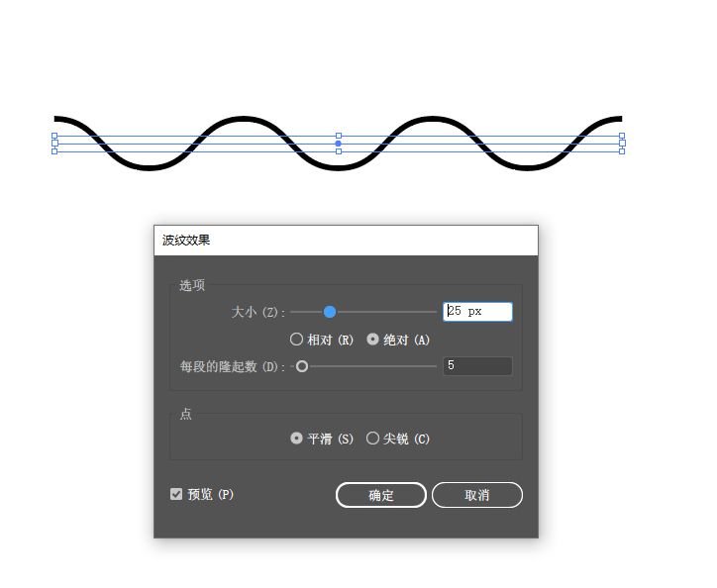Click the blue size slider handle
Screen dimensions: 717x588
click(330, 312)
